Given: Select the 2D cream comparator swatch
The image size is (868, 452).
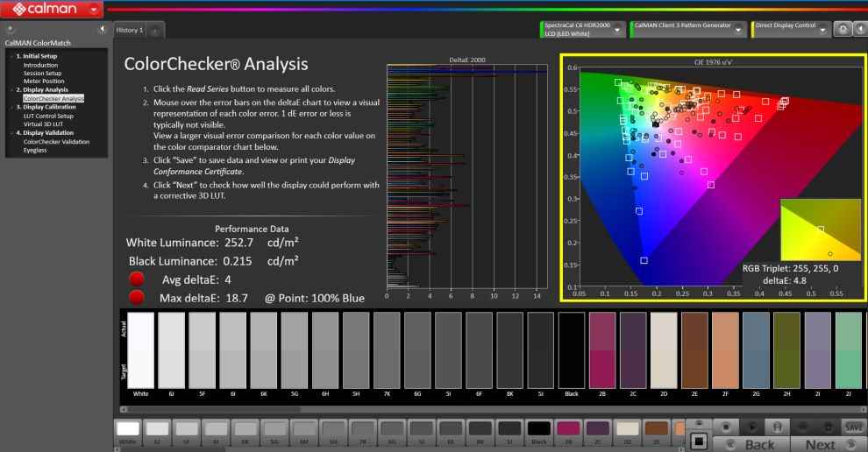Looking at the screenshot, I should (664, 350).
